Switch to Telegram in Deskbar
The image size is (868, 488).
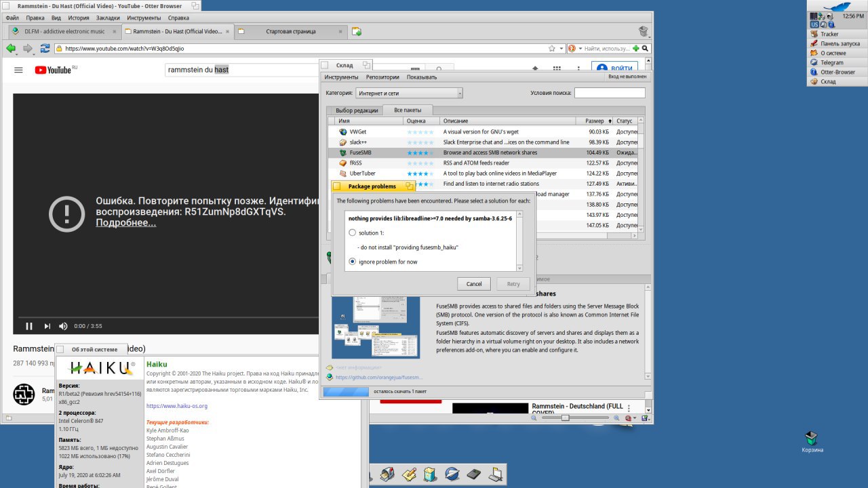[838, 62]
